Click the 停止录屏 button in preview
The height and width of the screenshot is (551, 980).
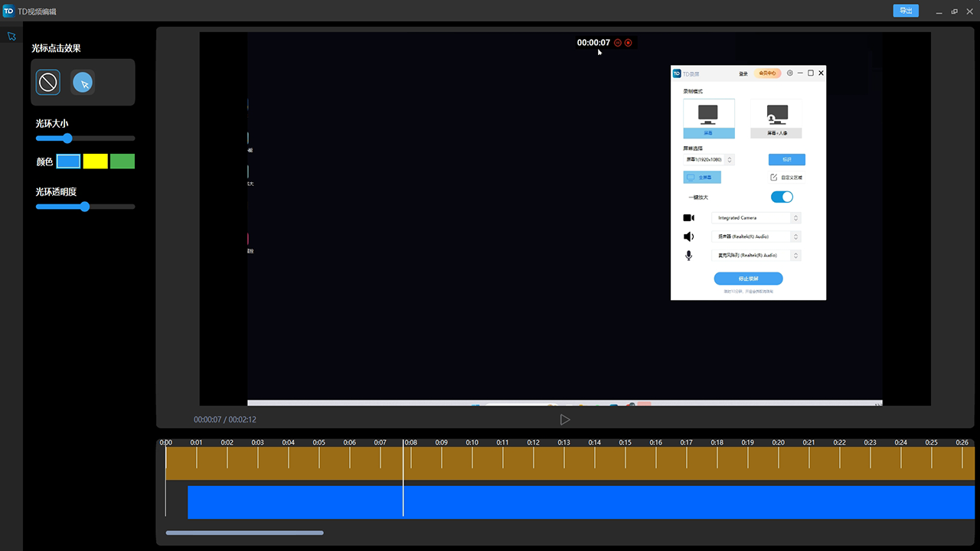coord(748,279)
